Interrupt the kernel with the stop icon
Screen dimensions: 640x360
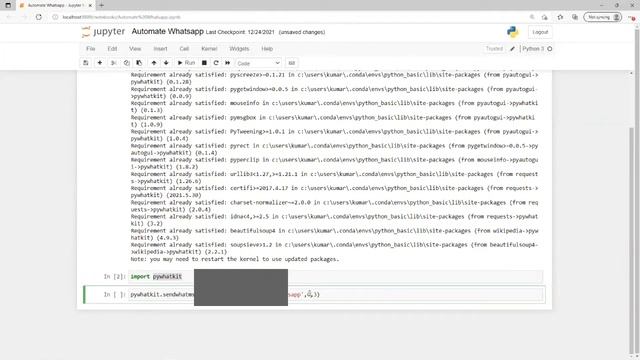(x=204, y=63)
